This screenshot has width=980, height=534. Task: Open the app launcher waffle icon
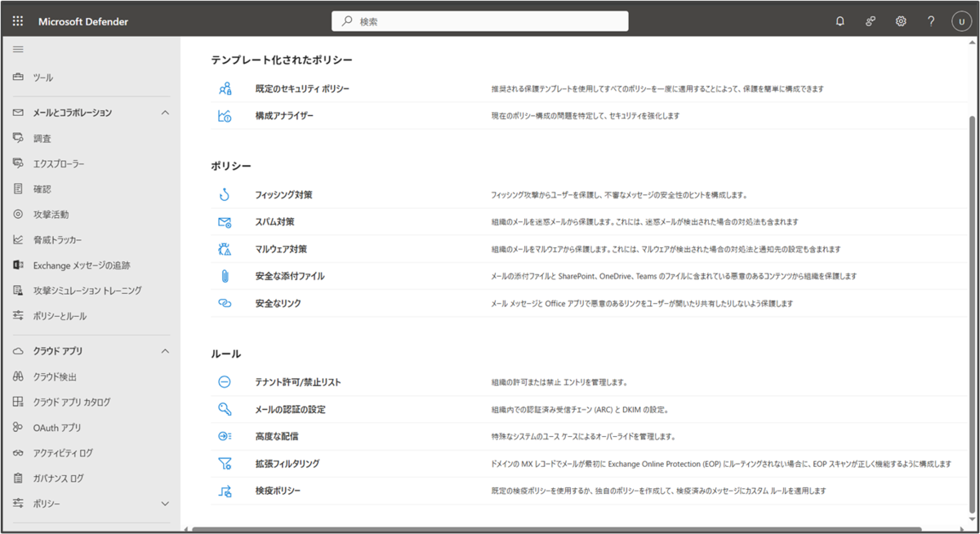18,21
